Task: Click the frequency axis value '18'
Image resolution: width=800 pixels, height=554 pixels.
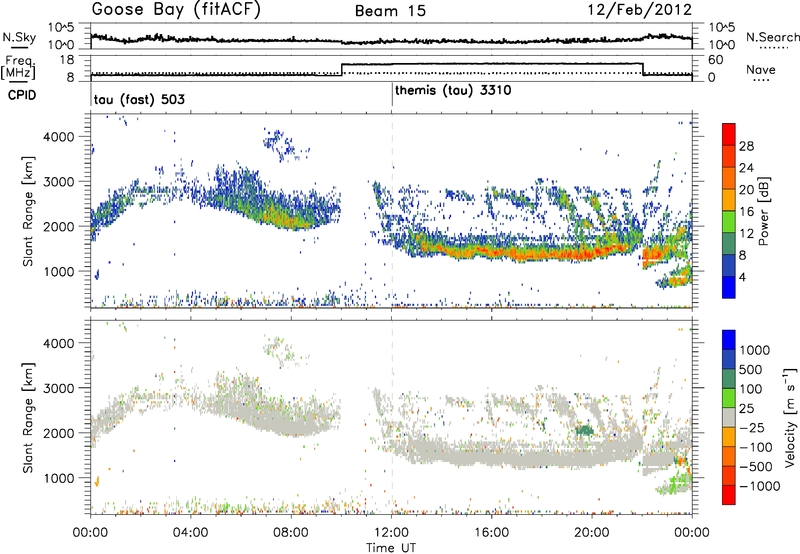Action: (68, 60)
